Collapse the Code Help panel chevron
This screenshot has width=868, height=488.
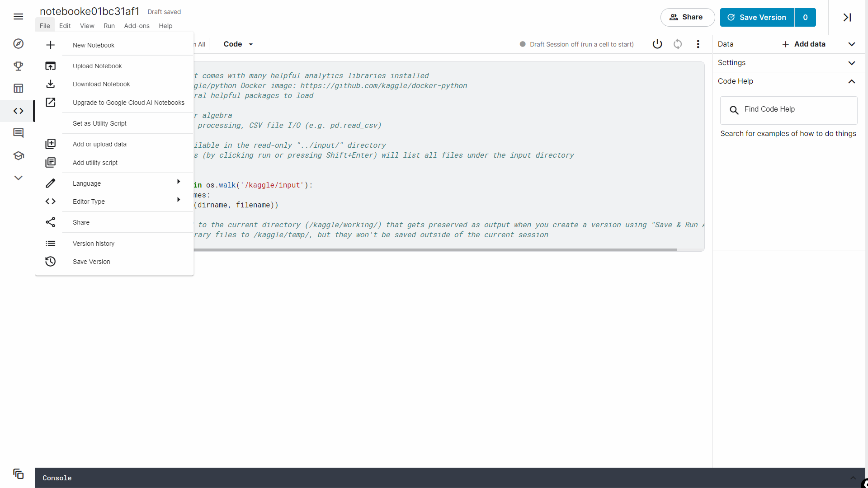[852, 81]
